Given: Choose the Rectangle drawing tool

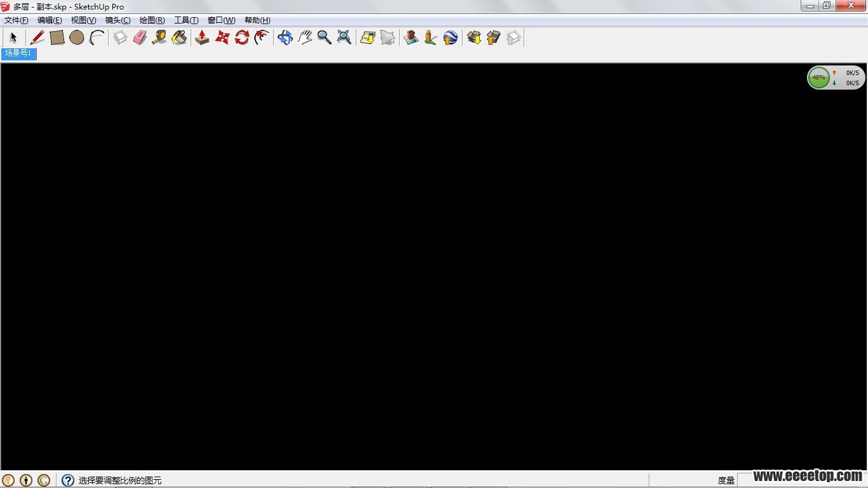Looking at the screenshot, I should 57,37.
